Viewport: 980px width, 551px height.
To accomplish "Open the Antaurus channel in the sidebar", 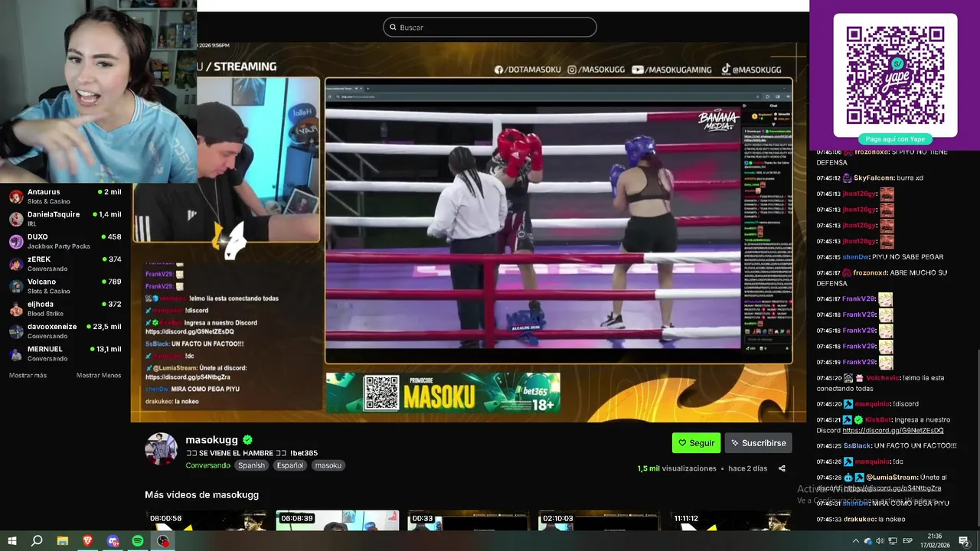I will click(x=65, y=197).
